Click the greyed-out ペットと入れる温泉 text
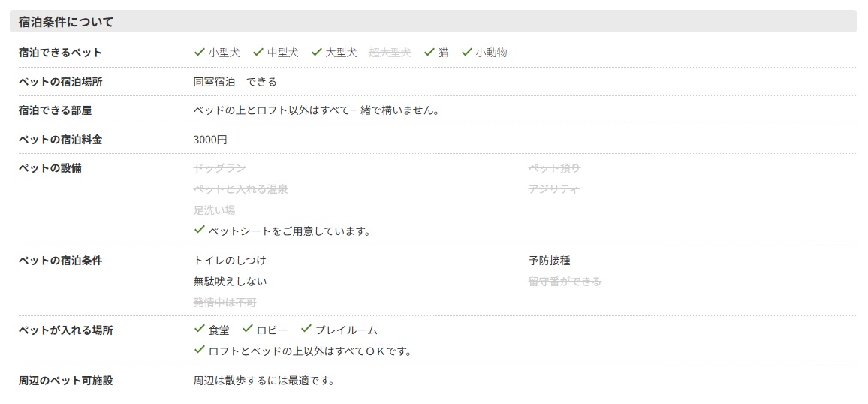 point(240,189)
